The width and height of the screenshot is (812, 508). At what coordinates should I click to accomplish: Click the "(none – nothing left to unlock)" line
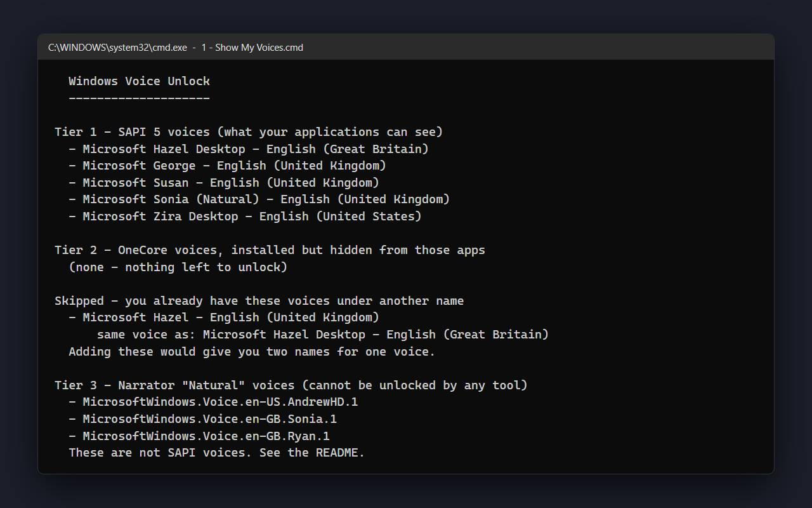(178, 267)
